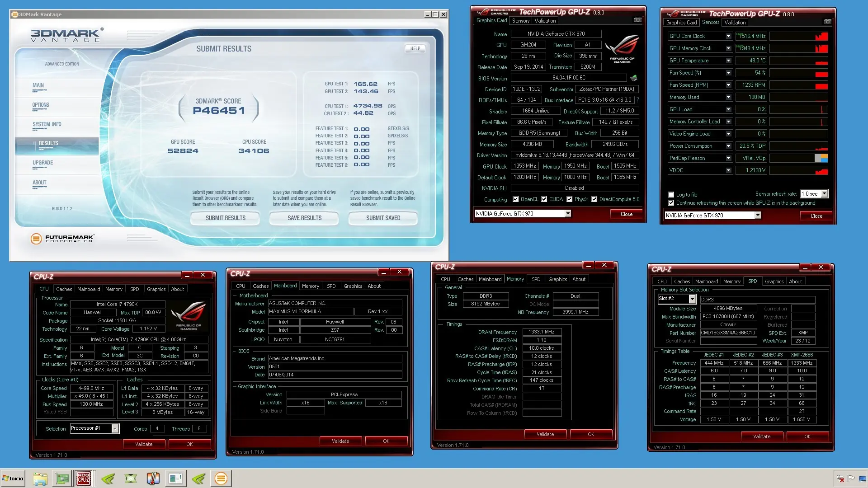Click NVIDIA icon right of ROG CPU-Z taskbar icon
Image resolution: width=868 pixels, height=488 pixels.
(108, 479)
